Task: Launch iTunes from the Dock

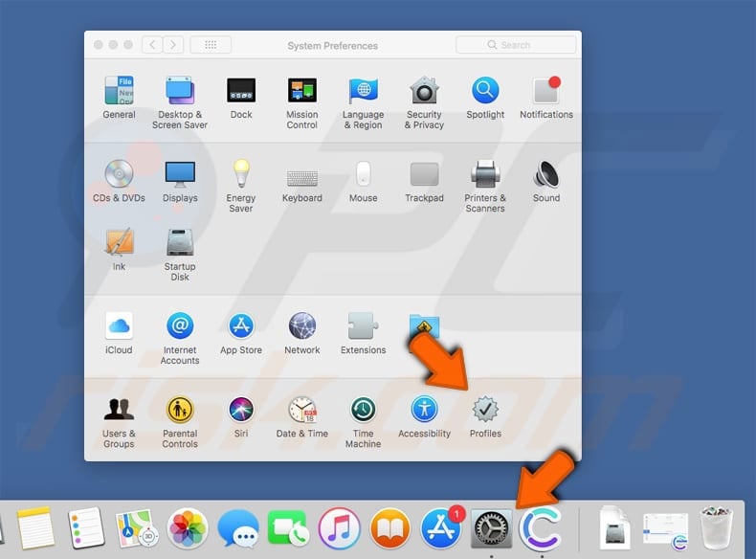Action: tap(340, 528)
